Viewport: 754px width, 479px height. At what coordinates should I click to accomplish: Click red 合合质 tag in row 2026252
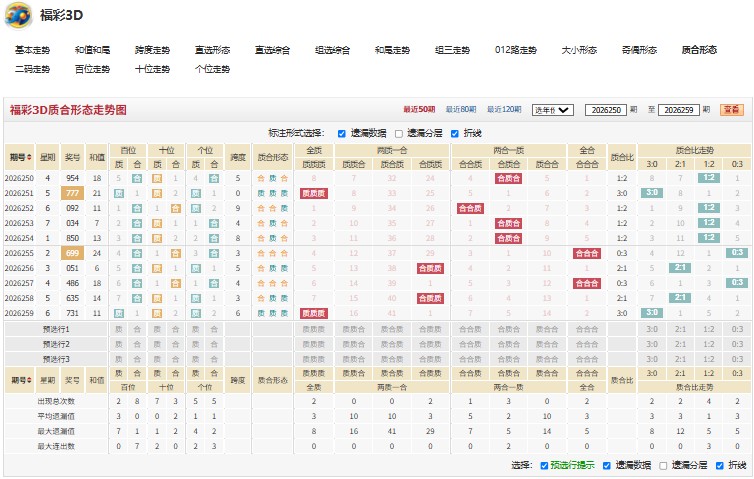click(470, 208)
